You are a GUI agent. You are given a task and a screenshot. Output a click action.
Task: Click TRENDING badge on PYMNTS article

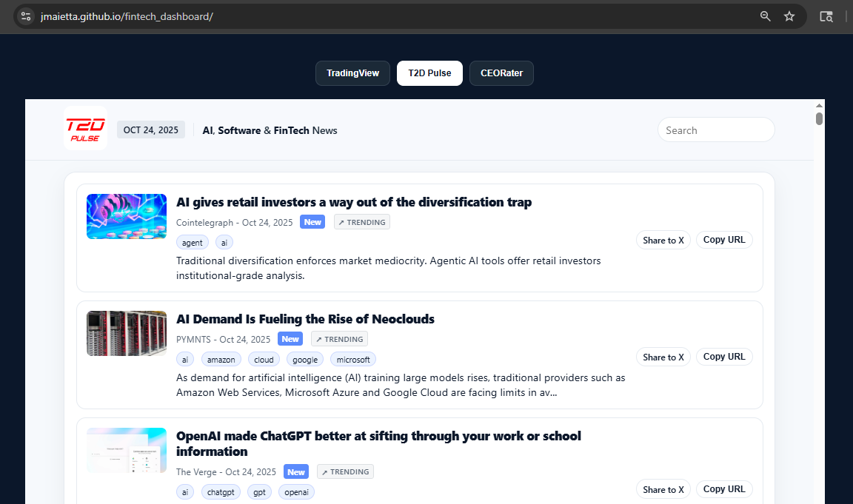[339, 339]
